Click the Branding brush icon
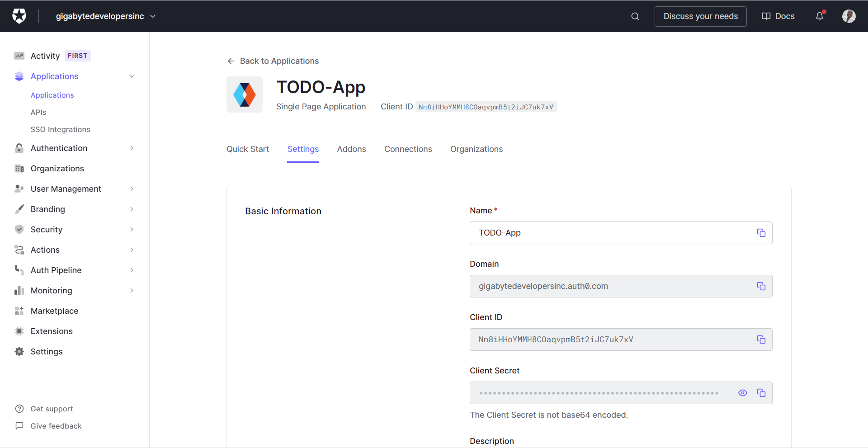This screenshot has width=868, height=448. coord(19,209)
